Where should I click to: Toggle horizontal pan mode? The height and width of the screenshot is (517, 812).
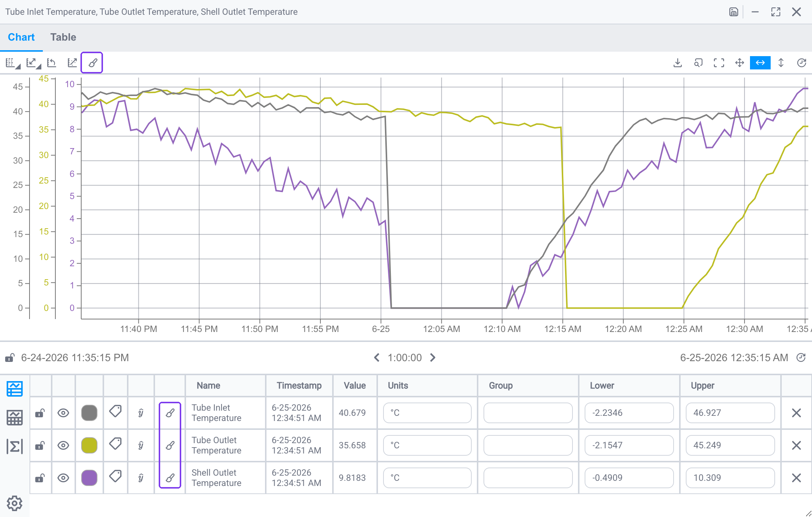760,63
